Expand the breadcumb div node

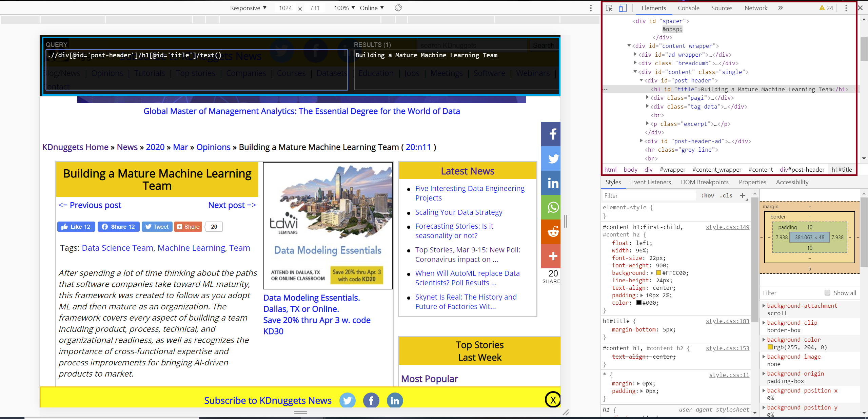pyautogui.click(x=635, y=63)
